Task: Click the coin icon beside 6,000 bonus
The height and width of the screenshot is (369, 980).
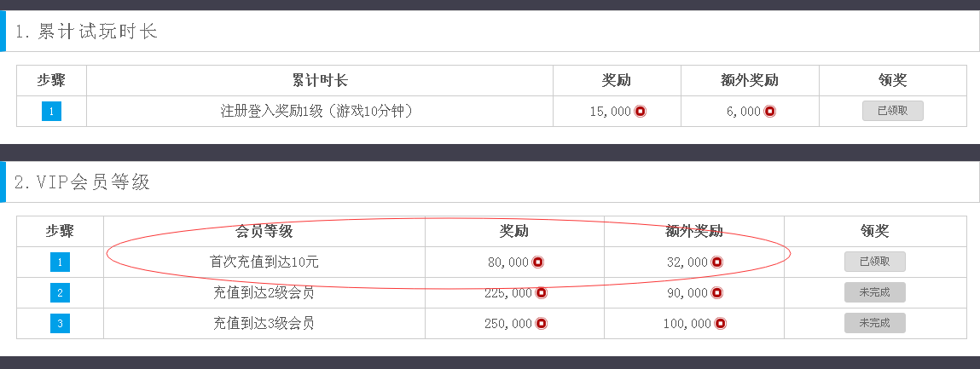Action: click(x=770, y=111)
